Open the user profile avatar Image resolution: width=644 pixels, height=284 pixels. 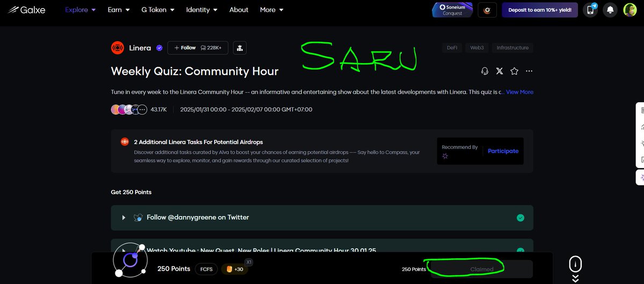(x=630, y=10)
